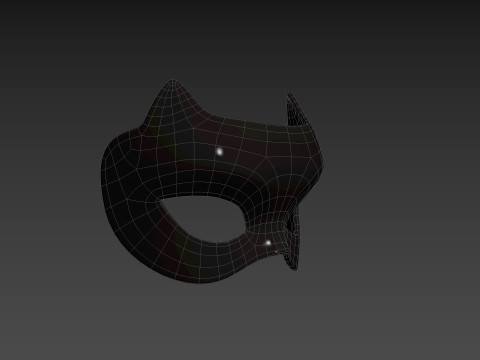This screenshot has width=480, height=360.
Task: Pick the mask's densely meshed right ear
Action: coord(297,110)
